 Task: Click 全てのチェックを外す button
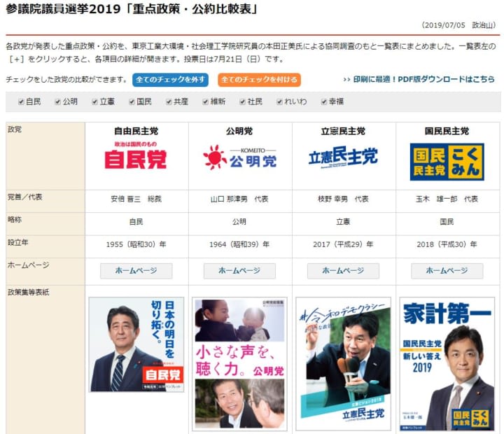(x=170, y=80)
